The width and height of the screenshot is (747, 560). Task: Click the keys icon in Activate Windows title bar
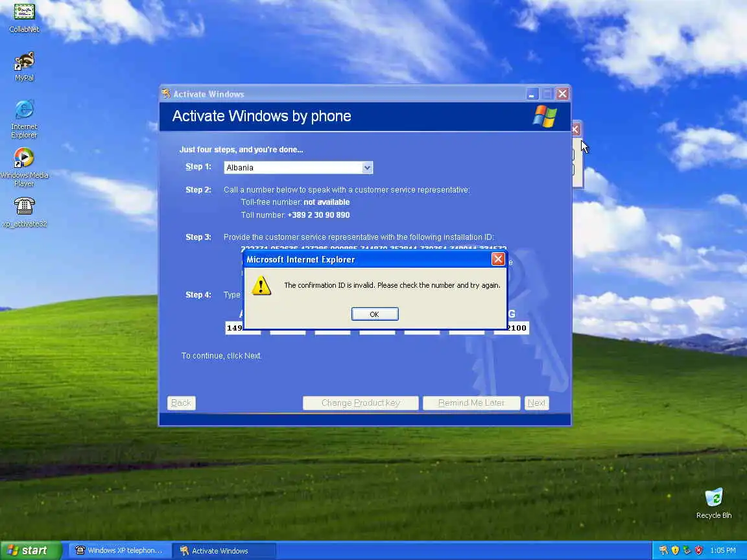(x=166, y=93)
